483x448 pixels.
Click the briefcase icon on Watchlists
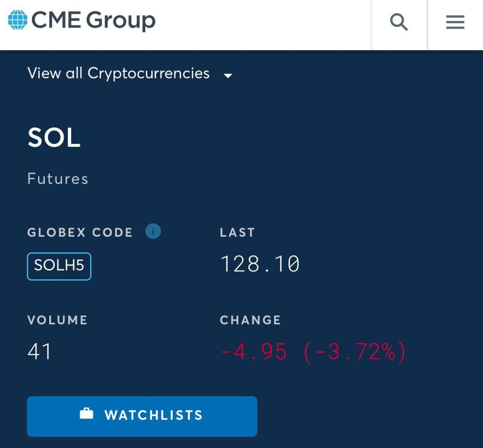86,413
